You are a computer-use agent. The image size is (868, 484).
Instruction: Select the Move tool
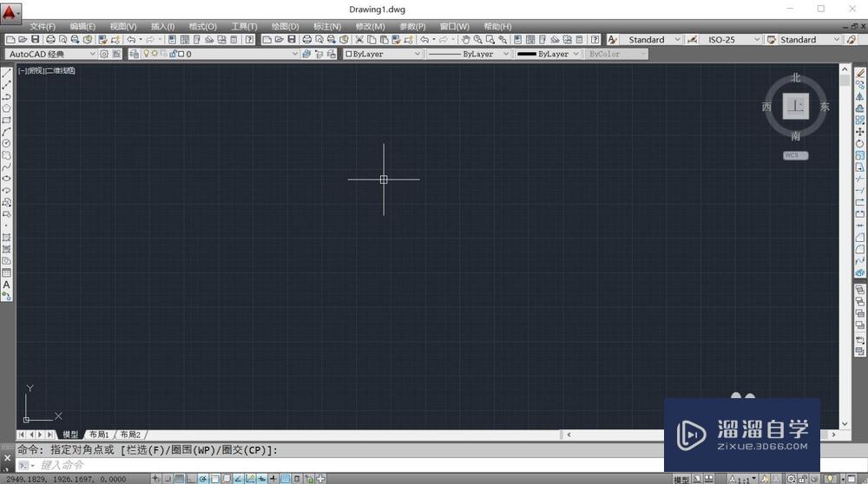(859, 132)
